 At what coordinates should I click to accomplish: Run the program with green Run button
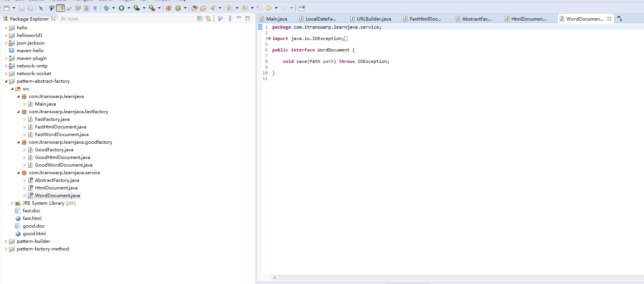coord(121,8)
